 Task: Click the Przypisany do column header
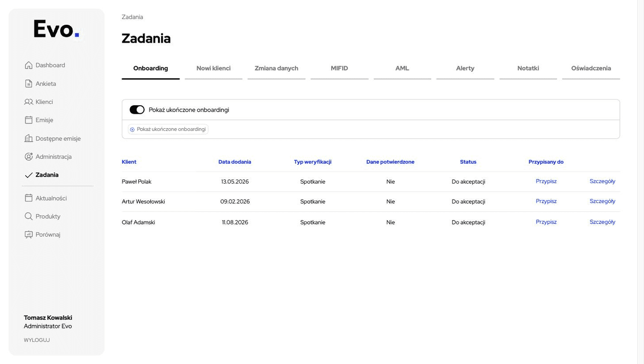click(546, 162)
